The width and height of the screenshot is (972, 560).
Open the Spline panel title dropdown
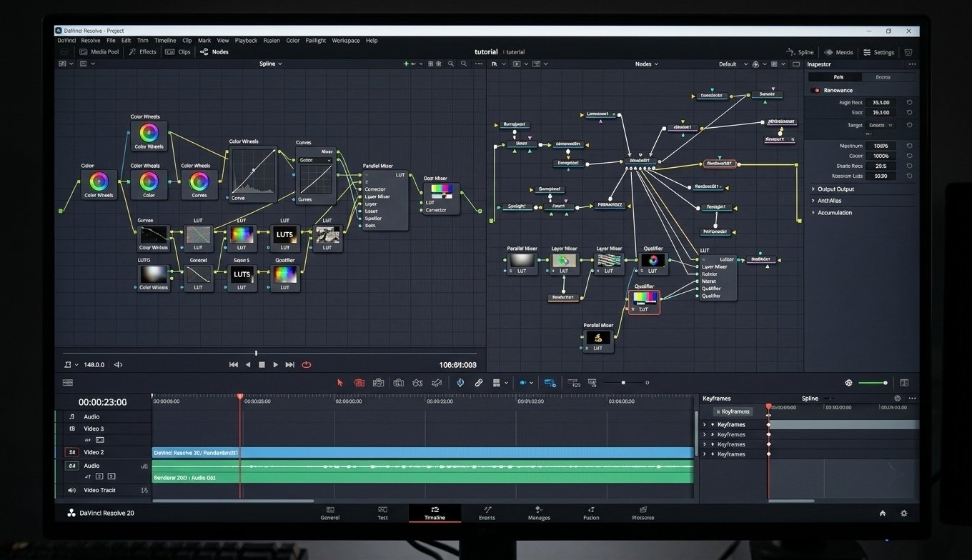point(270,64)
